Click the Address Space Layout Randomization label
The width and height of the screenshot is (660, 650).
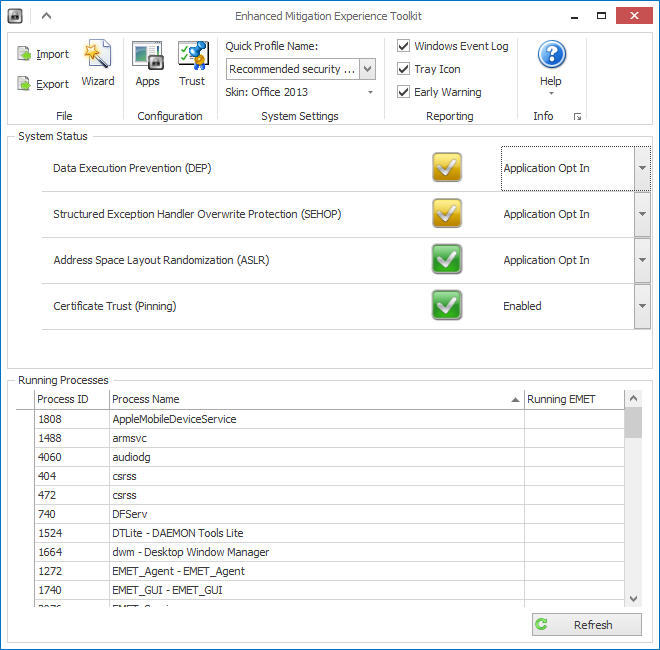click(x=161, y=260)
